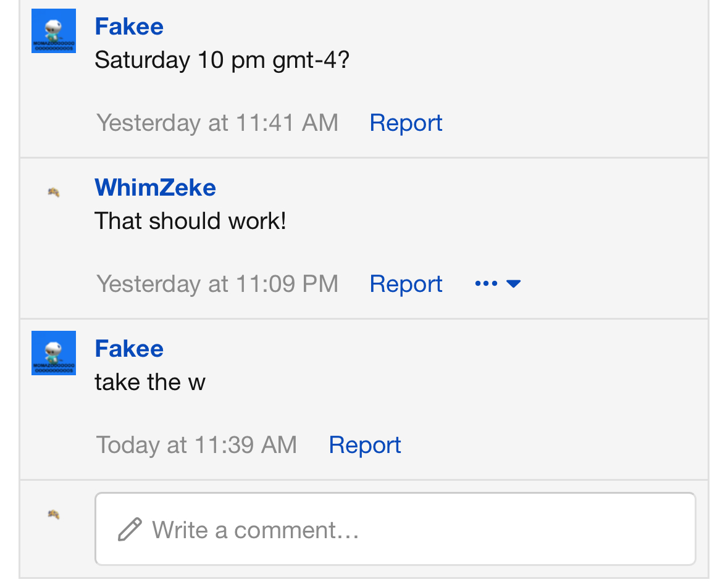The width and height of the screenshot is (728, 582).
Task: Click the "Today at 11:39 AM" timestamp
Action: [x=196, y=445]
